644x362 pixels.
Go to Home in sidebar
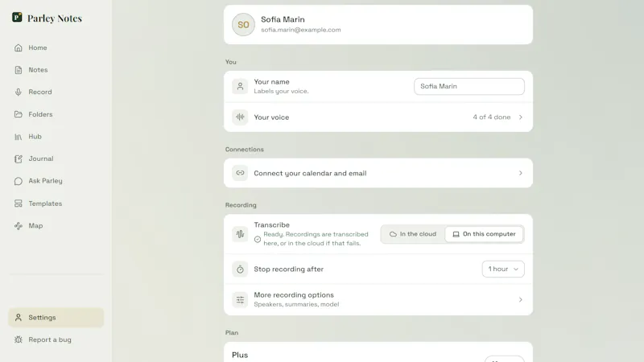[56, 47]
